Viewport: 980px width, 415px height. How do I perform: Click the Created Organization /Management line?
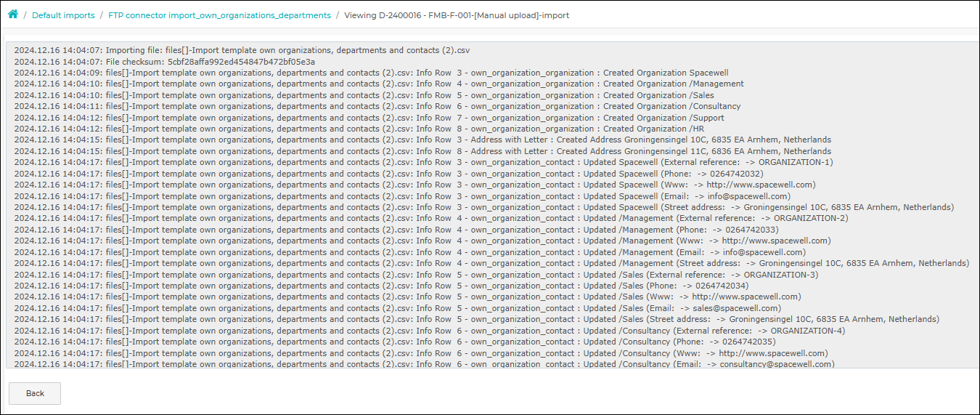coord(379,84)
